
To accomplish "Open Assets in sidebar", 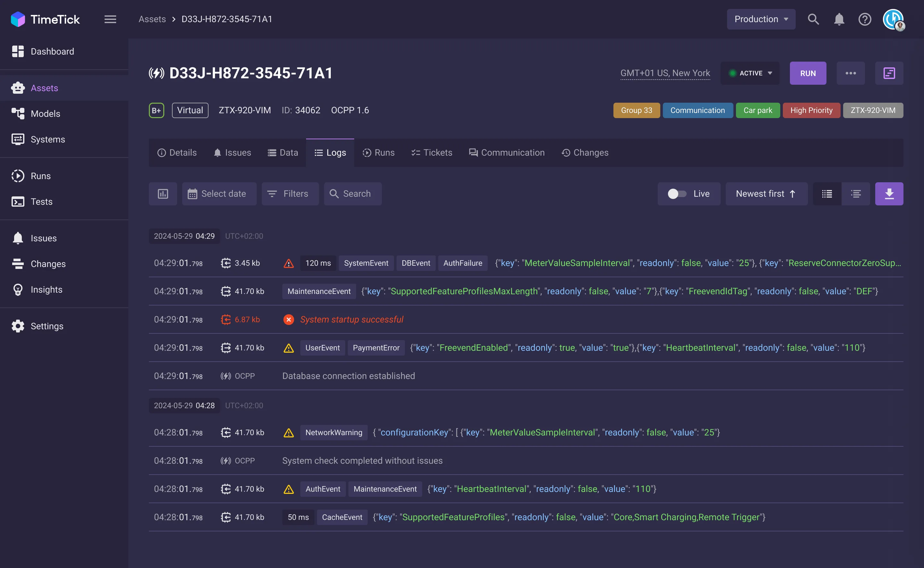I will click(64, 88).
